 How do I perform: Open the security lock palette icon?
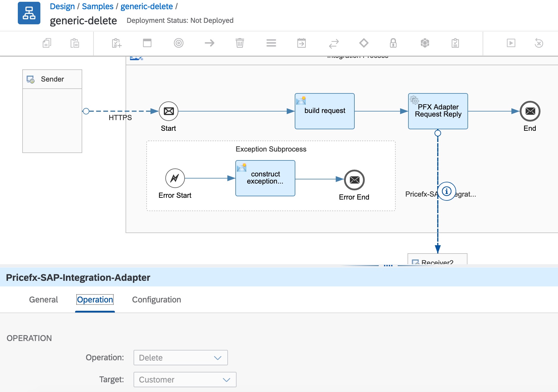click(x=393, y=43)
